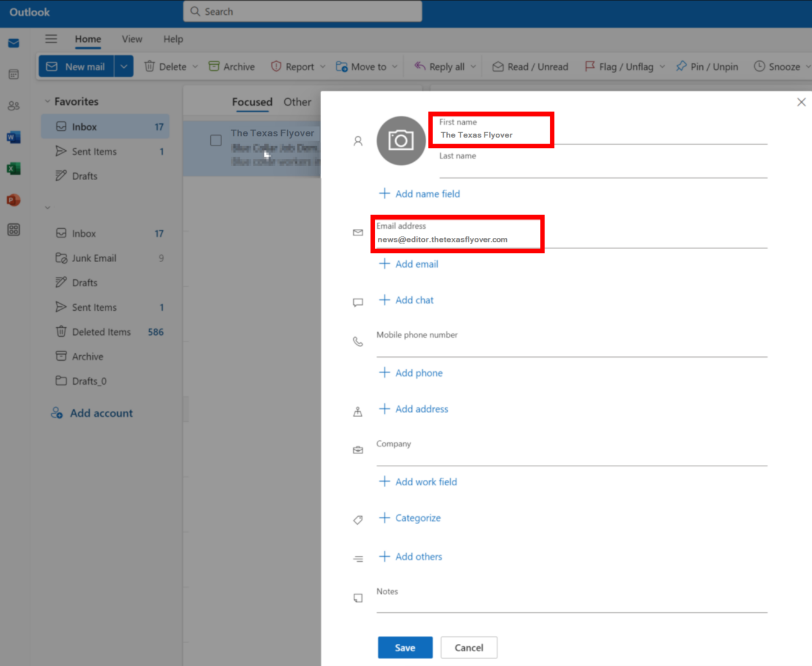Expand the Reply all options chevron
The height and width of the screenshot is (666, 812).
click(474, 67)
